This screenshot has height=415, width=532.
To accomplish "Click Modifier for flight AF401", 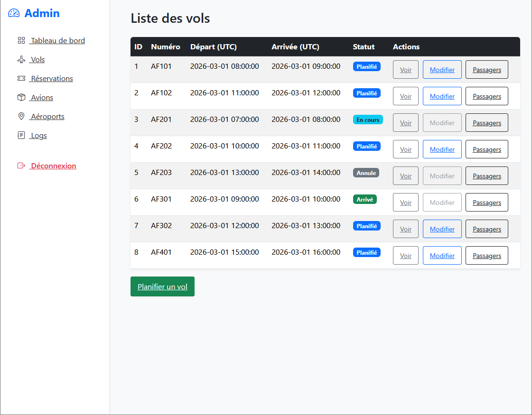I will [442, 255].
